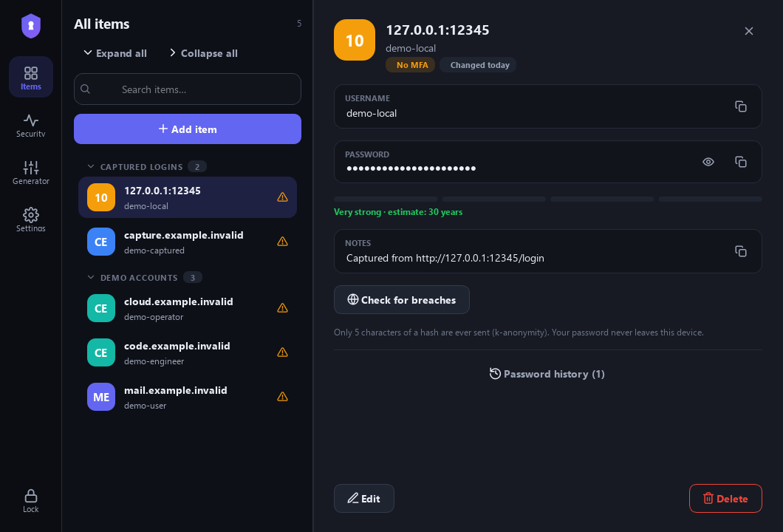This screenshot has width=783, height=532.
Task: Click the 'All items' heading
Action: click(x=102, y=24)
